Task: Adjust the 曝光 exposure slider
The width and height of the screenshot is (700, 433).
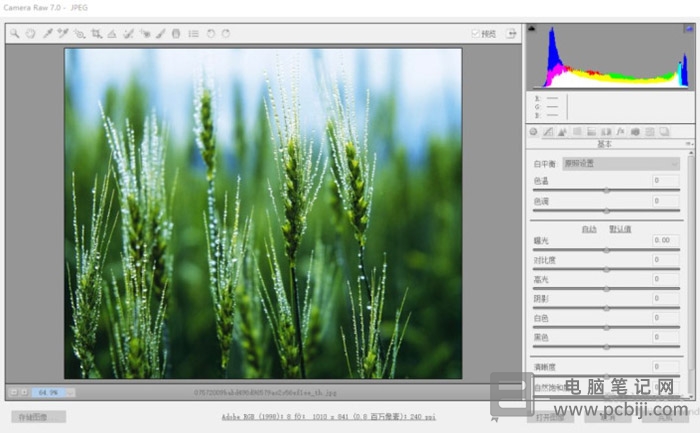Action: [606, 250]
